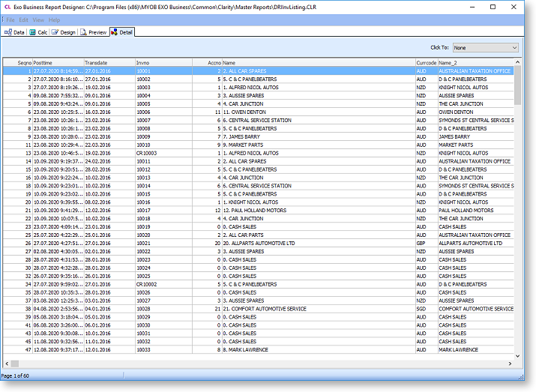536x392 pixels.
Task: Open the View menu
Action: tap(38, 19)
